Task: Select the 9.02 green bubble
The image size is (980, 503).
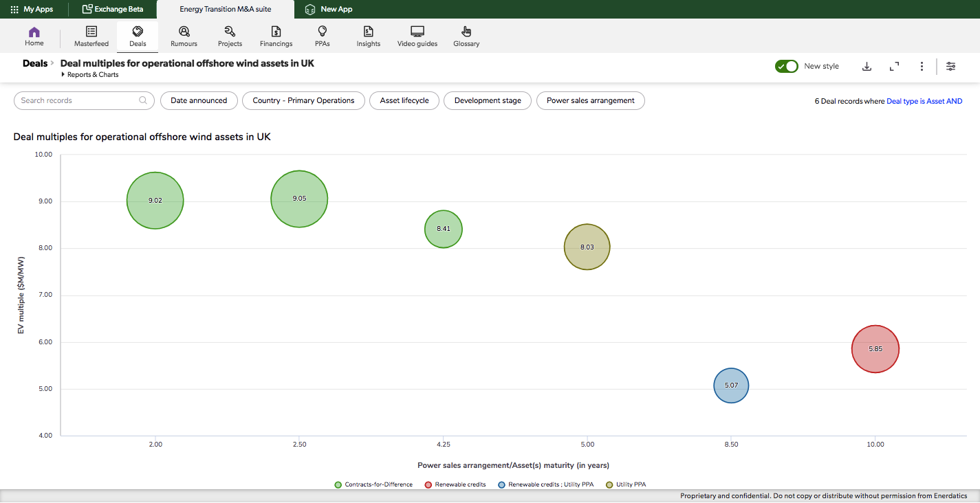Action: [x=155, y=201]
